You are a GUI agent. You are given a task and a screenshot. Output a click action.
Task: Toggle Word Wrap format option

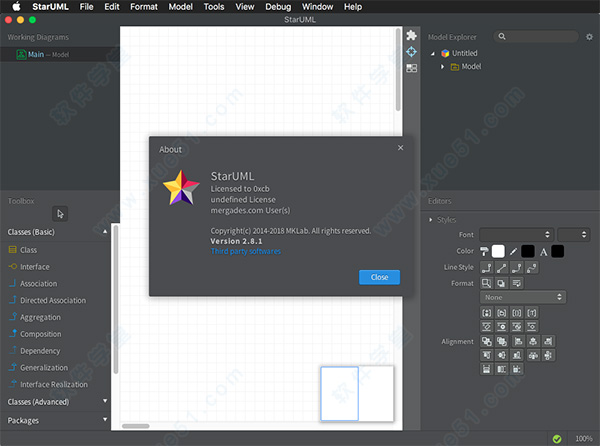[517, 283]
